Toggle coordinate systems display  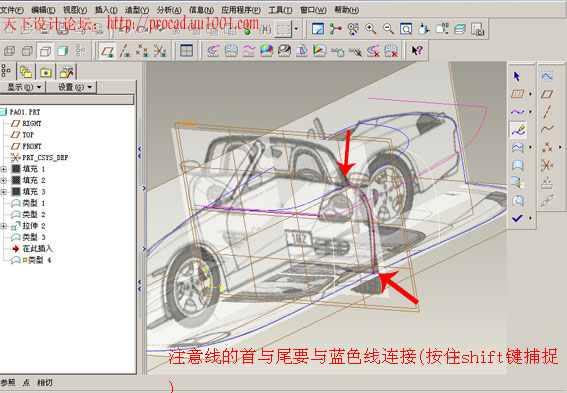coord(160,51)
